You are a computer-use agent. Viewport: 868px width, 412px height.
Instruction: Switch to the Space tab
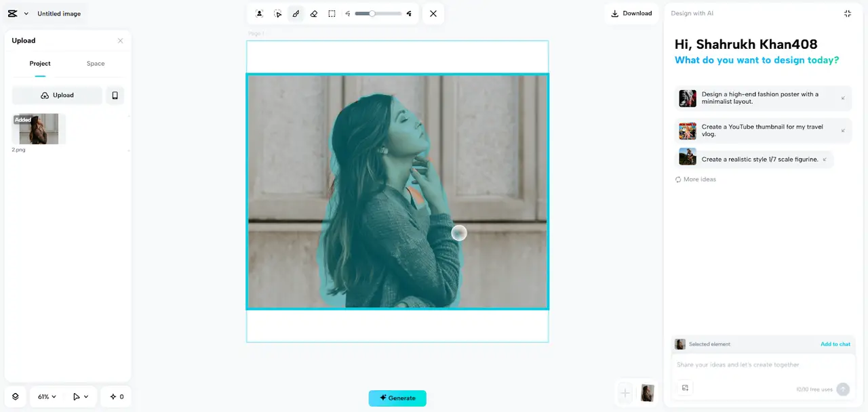click(x=96, y=64)
